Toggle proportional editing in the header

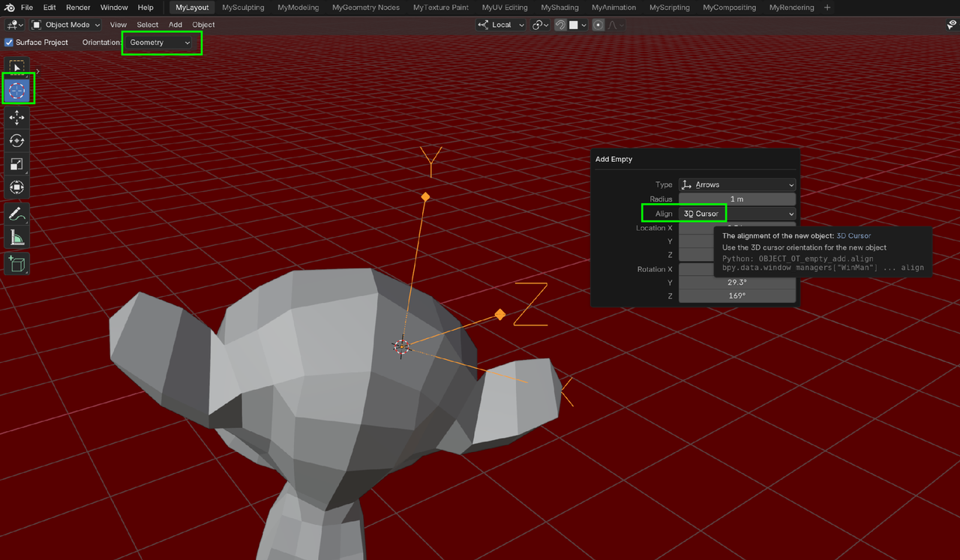tap(598, 25)
